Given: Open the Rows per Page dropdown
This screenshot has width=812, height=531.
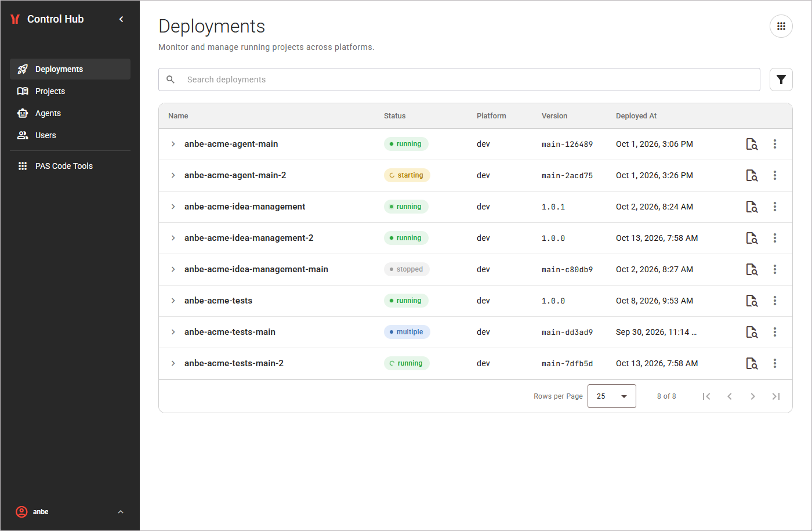Looking at the screenshot, I should pyautogui.click(x=612, y=396).
